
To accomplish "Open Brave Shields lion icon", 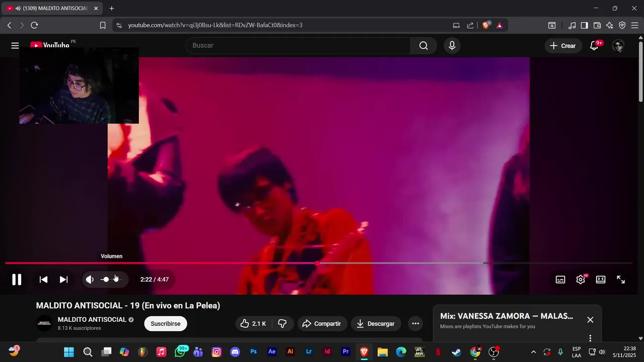I will pyautogui.click(x=486, y=25).
